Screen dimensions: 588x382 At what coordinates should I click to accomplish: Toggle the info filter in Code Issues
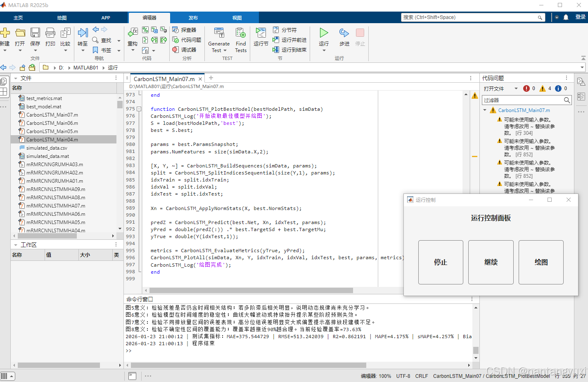click(561, 88)
